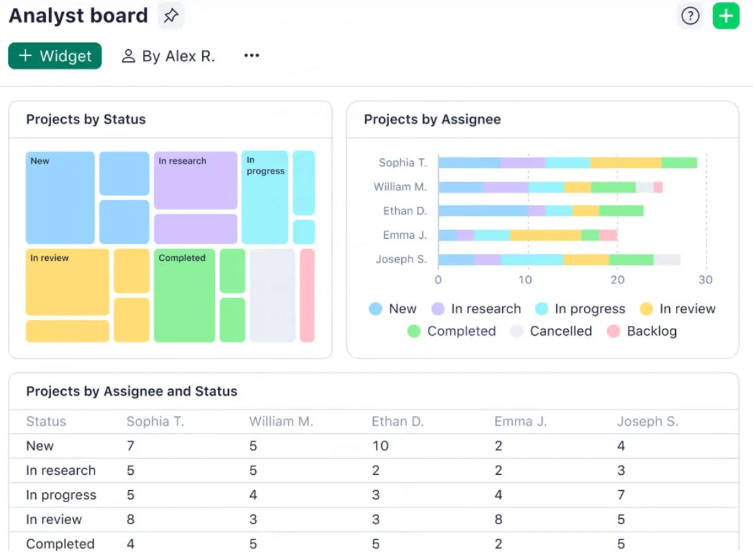Click the By Alex R. owner link
Image resolution: width=753 pixels, height=560 pixels.
coord(168,56)
